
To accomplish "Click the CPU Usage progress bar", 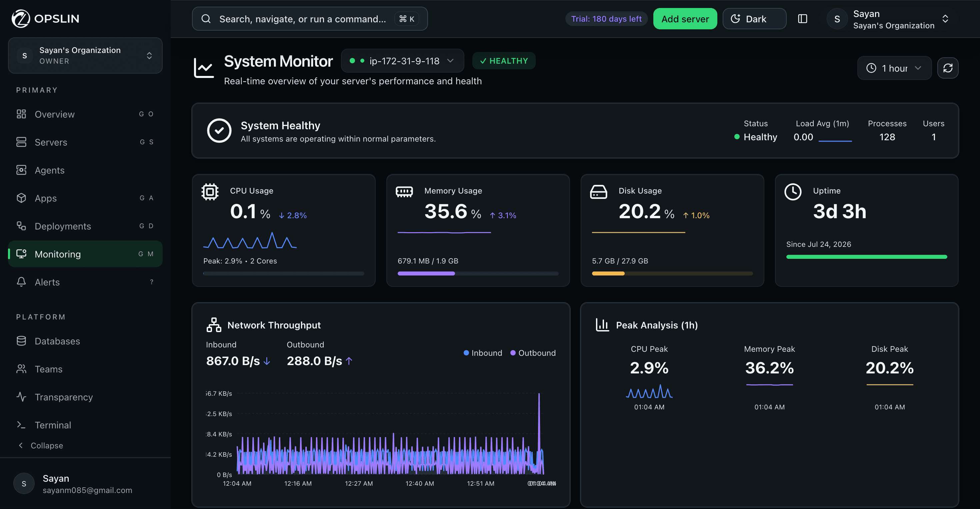I will [284, 273].
